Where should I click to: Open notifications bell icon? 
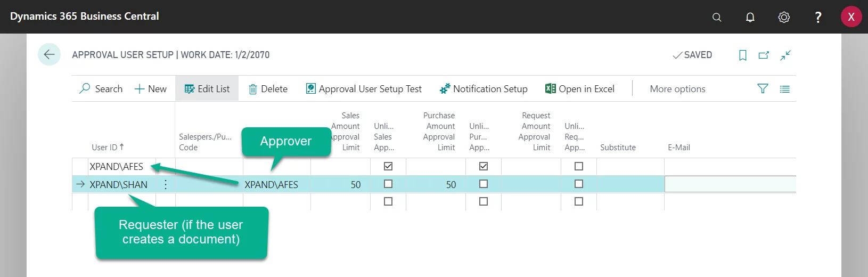tap(750, 17)
